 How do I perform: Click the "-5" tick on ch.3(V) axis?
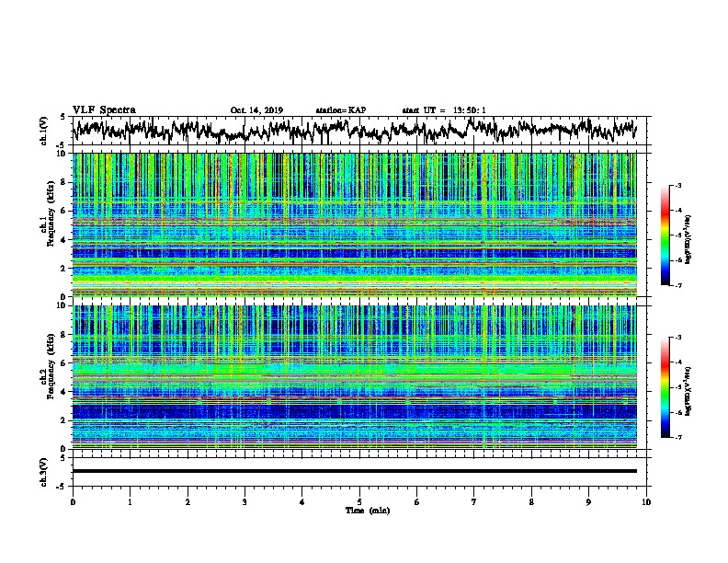pyautogui.click(x=62, y=487)
